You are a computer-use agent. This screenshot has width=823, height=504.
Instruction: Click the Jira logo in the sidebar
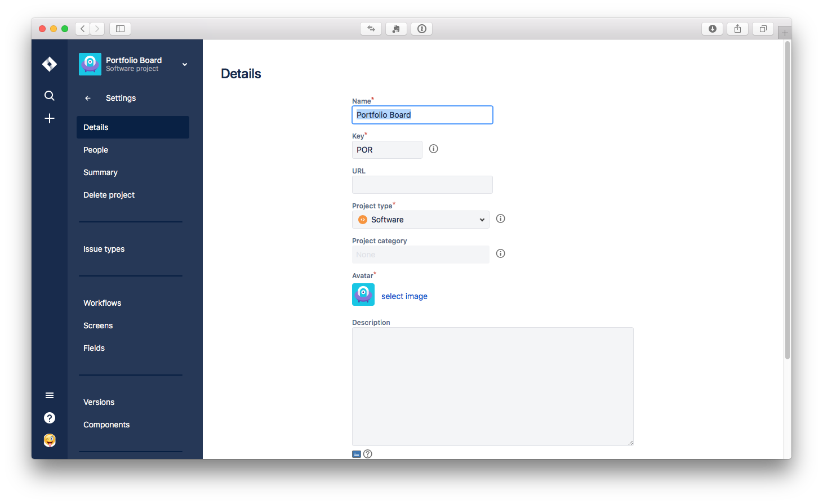click(50, 64)
